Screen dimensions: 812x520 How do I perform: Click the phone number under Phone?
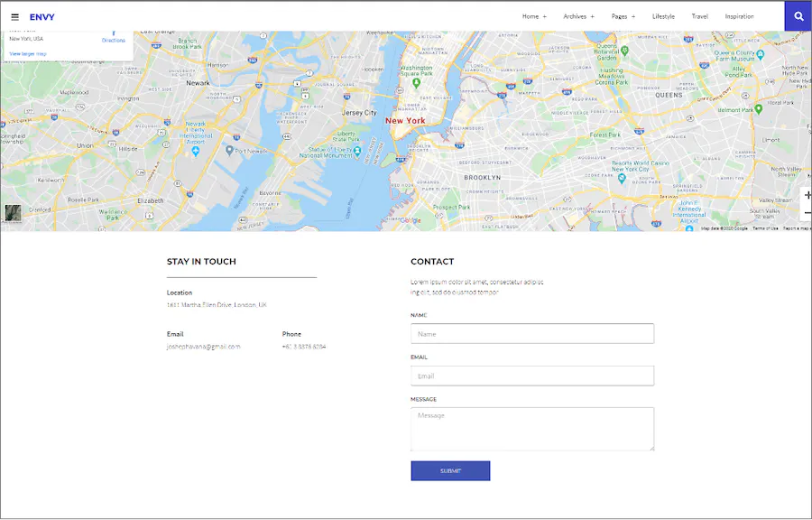click(304, 347)
